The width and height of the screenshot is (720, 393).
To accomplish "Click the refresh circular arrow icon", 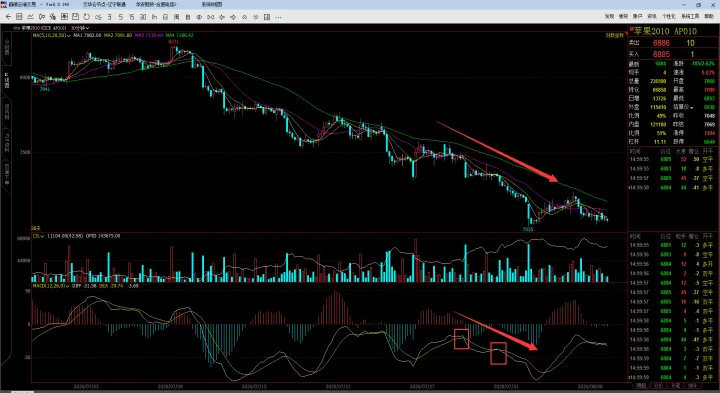I will point(86,17).
